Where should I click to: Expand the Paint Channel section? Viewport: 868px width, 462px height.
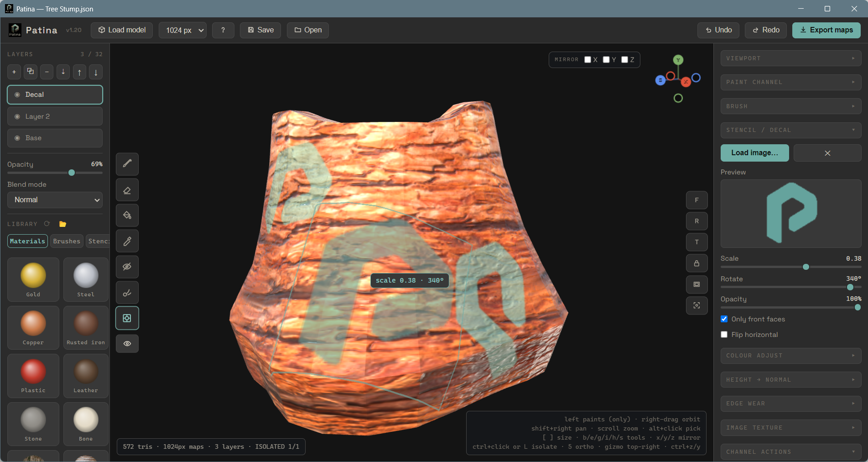point(791,82)
